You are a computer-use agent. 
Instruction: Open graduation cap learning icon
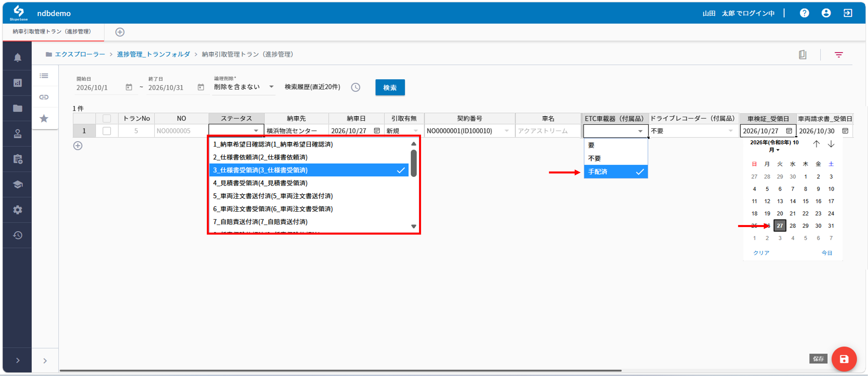point(18,184)
